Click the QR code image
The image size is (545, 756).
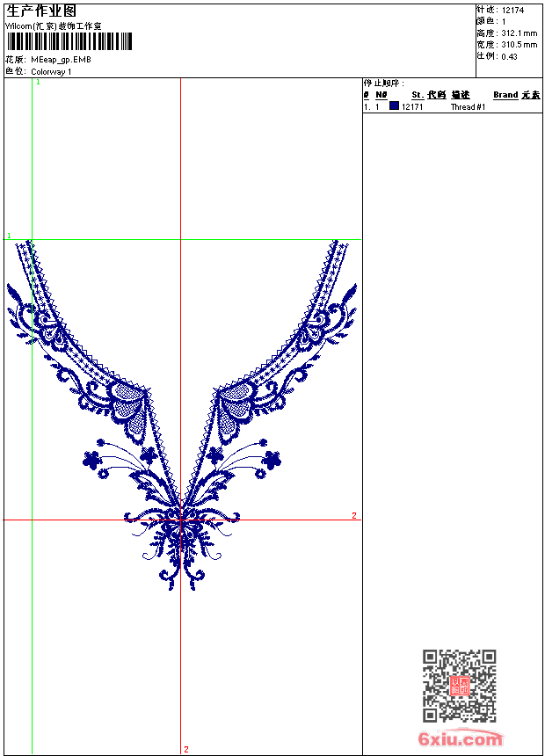[459, 686]
